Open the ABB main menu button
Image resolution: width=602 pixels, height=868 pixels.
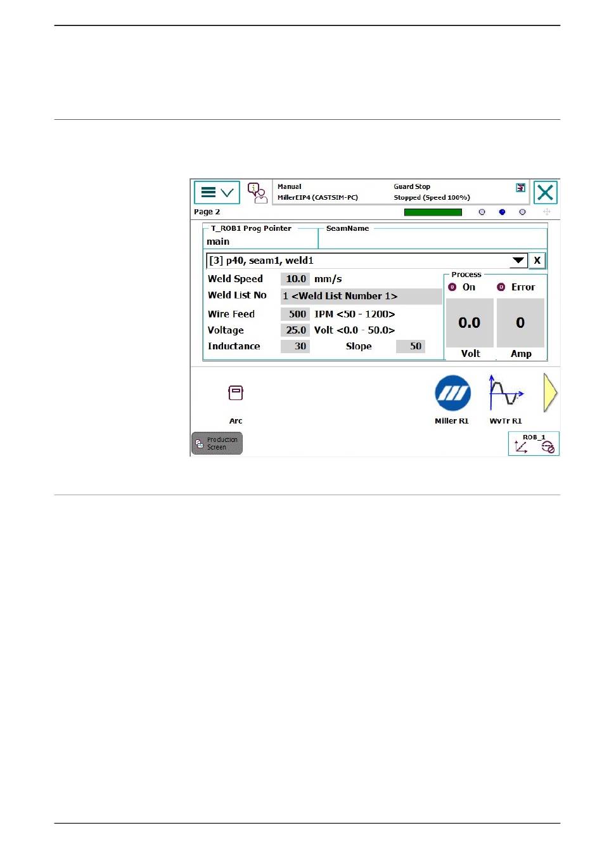pos(217,193)
